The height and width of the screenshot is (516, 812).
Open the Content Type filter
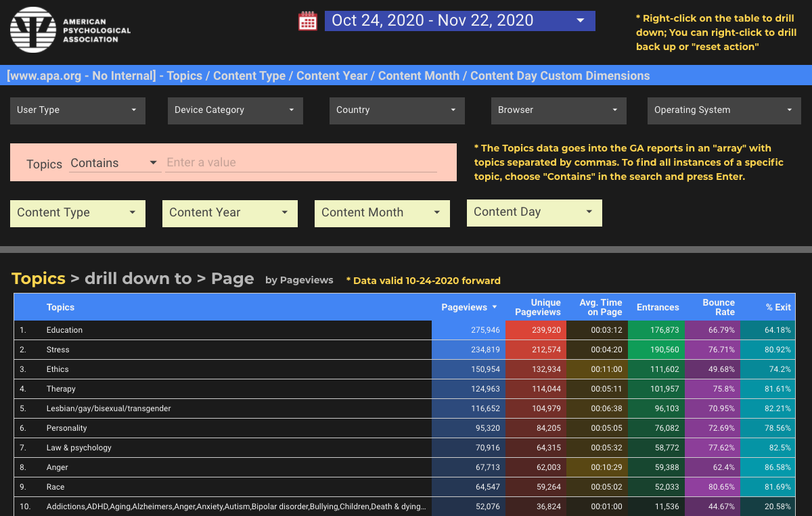[x=77, y=213]
